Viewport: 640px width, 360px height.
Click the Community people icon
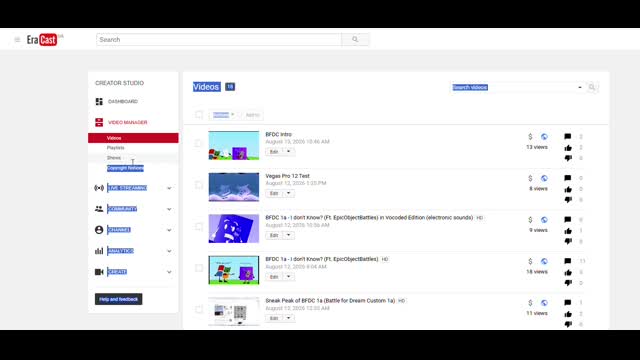click(x=99, y=209)
